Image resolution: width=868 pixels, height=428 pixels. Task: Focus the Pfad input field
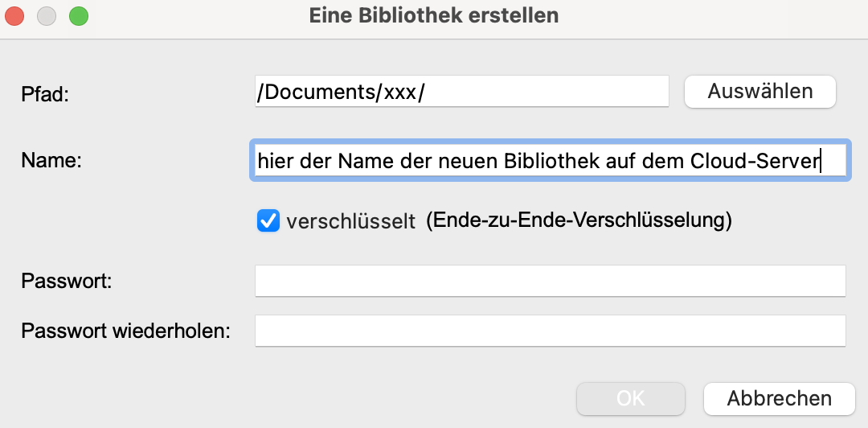coord(461,92)
